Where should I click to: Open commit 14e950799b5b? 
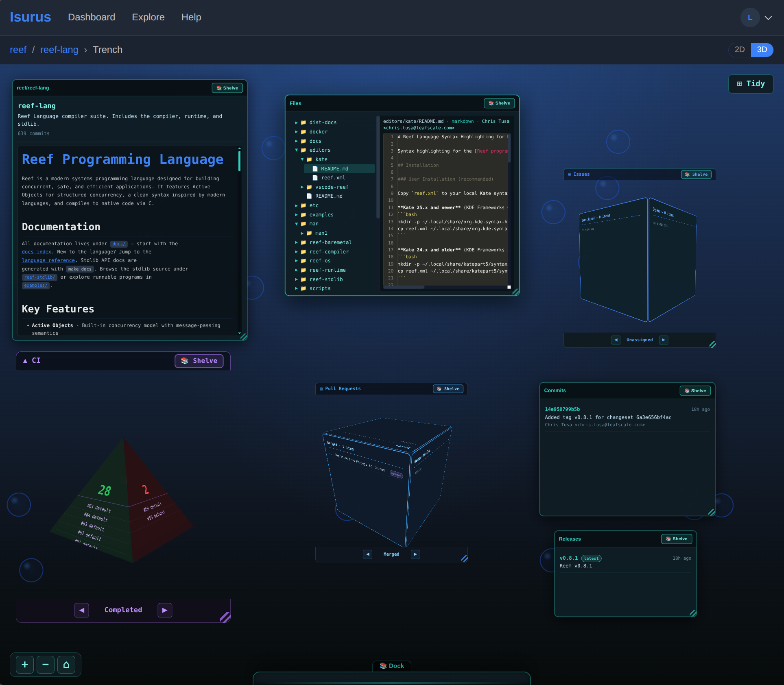[563, 409]
